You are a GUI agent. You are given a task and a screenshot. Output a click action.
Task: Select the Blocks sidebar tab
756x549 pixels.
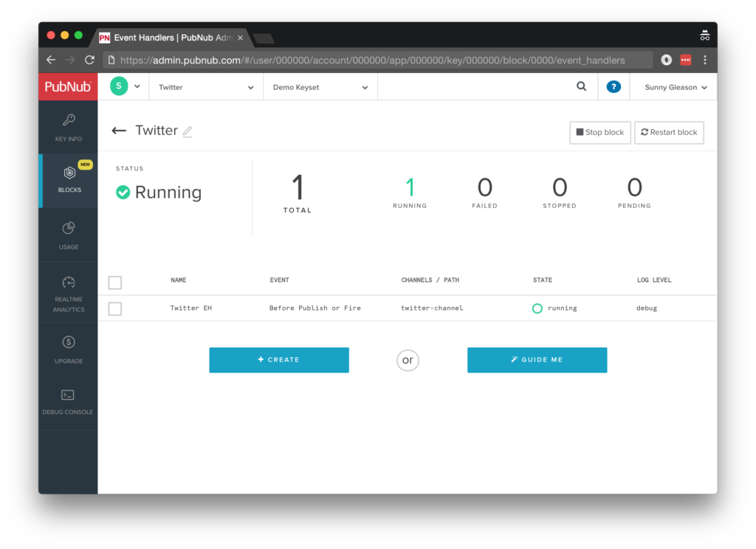point(68,179)
